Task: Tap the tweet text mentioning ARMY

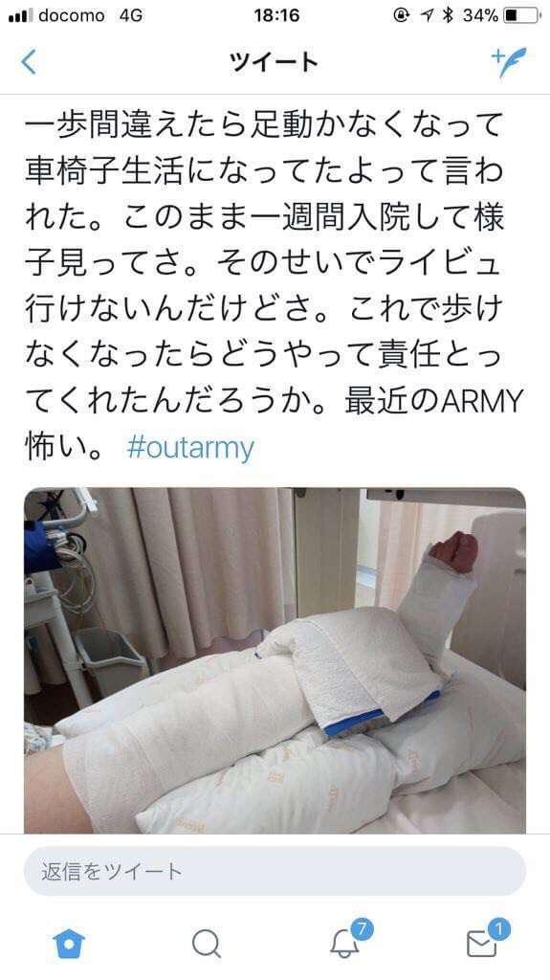Action: 274,286
